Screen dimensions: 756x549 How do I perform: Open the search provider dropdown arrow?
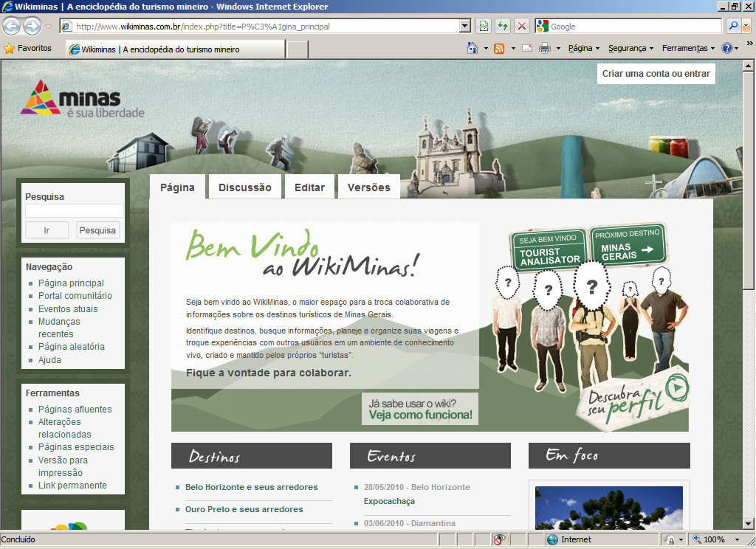point(746,26)
